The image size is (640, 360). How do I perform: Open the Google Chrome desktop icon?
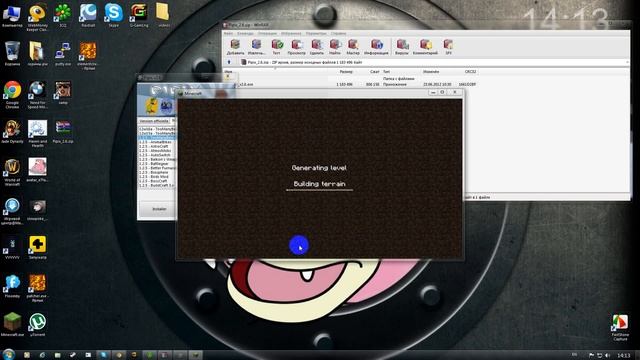12,95
